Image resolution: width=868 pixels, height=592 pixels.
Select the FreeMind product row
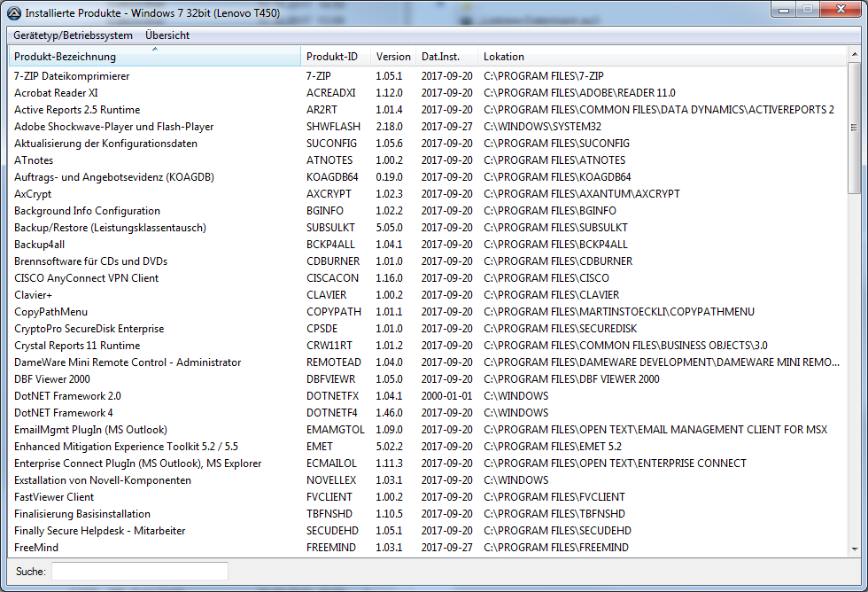36,548
